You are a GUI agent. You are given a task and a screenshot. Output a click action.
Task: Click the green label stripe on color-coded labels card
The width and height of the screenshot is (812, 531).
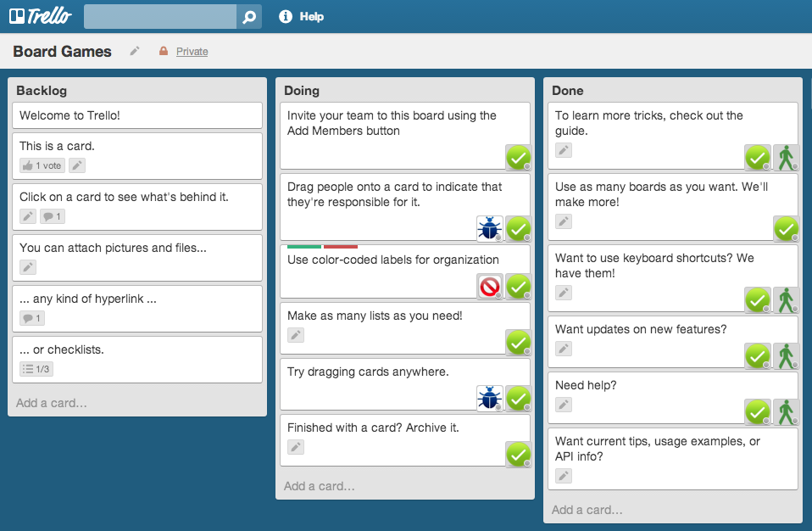pyautogui.click(x=306, y=245)
